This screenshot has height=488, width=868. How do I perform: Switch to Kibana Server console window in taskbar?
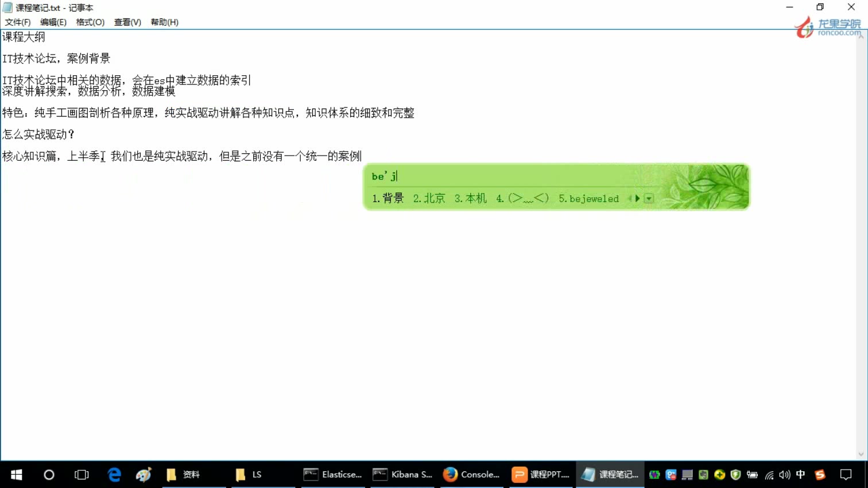coord(402,474)
